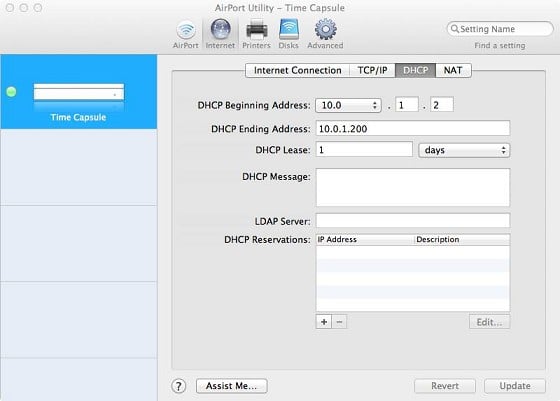Click the Edit... reservations button
The image size is (560, 401).
489,322
